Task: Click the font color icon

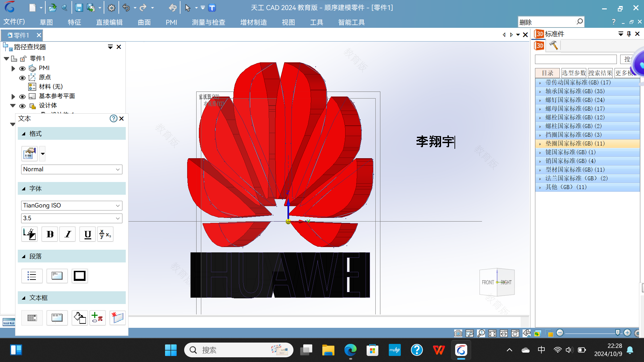Action: coord(30,234)
